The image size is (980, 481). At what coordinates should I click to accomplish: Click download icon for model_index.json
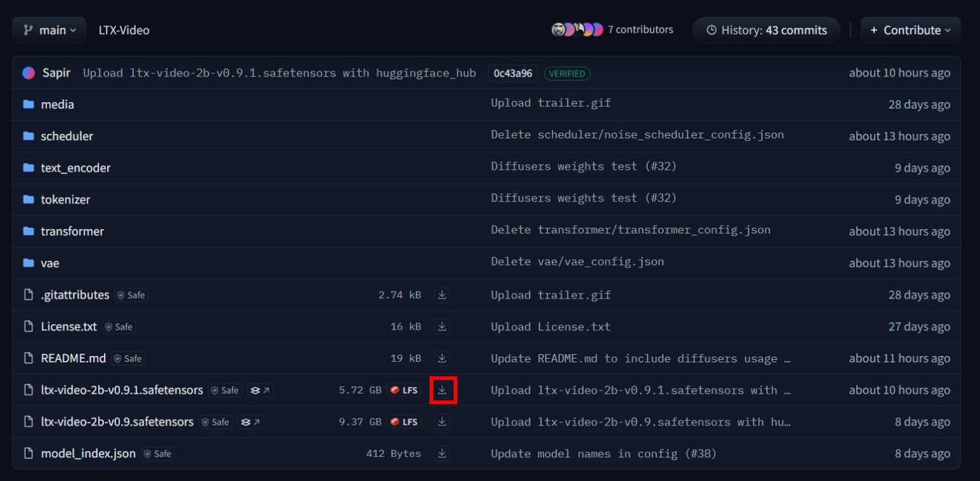coord(442,454)
